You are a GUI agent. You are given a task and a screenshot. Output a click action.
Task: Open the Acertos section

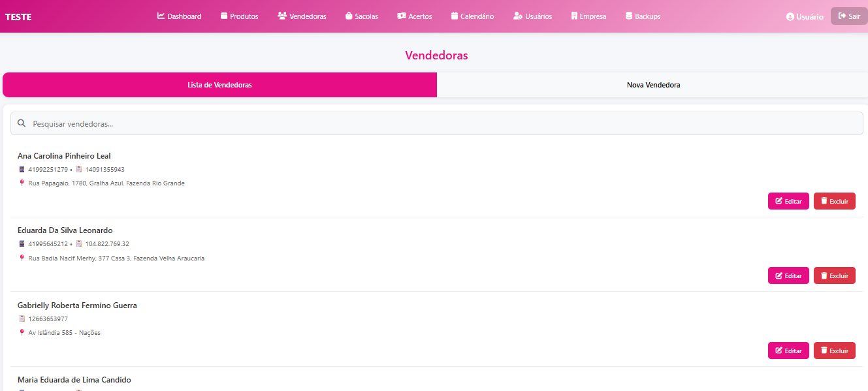click(415, 16)
